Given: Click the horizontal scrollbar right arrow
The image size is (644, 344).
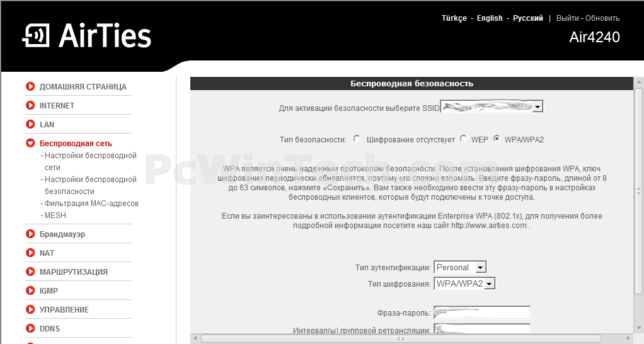Looking at the screenshot, I should click(628, 339).
